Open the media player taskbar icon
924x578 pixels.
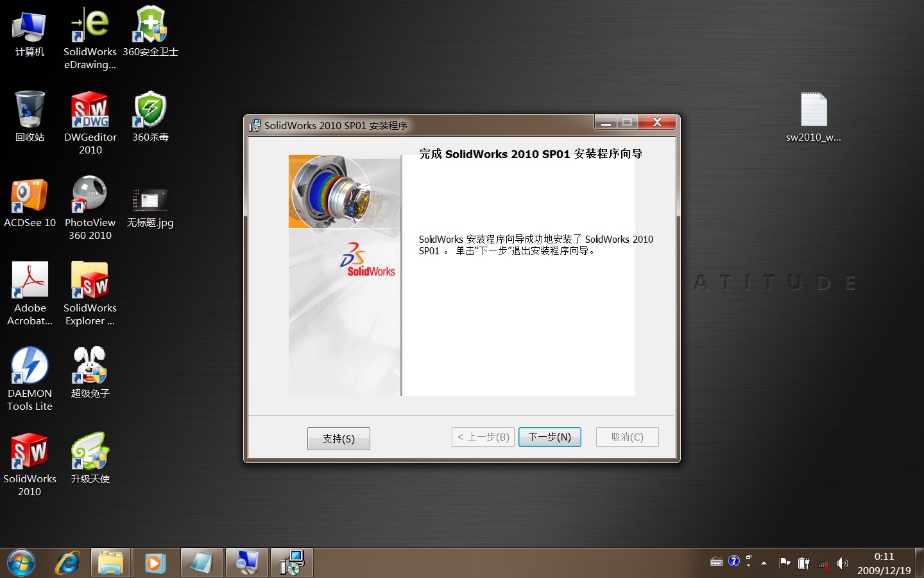tap(155, 563)
